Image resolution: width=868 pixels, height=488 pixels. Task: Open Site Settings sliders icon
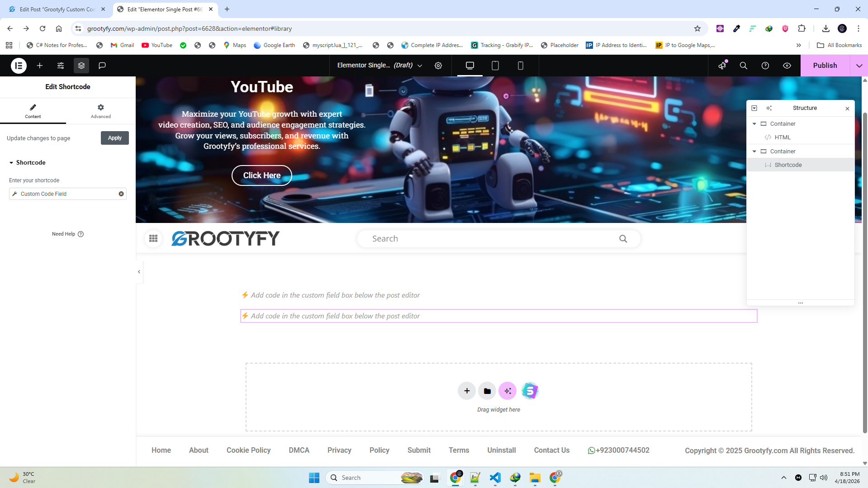click(x=61, y=66)
